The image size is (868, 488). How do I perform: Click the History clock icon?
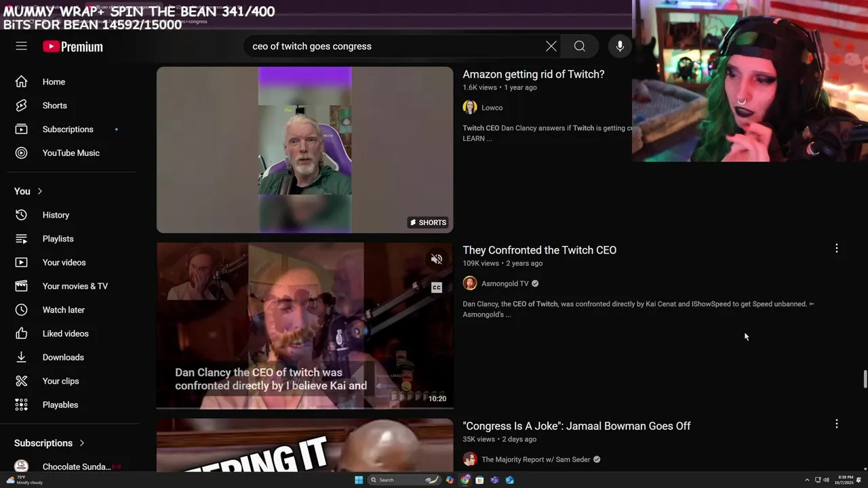(21, 215)
